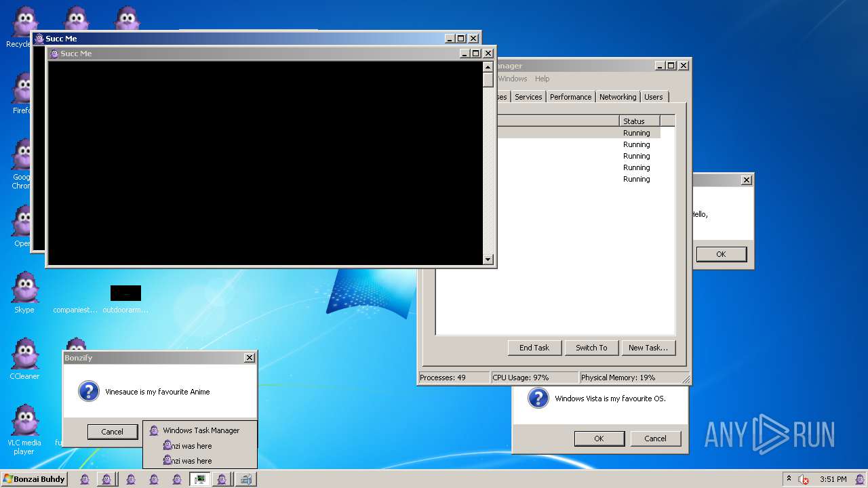Switch to the Services tab
The width and height of the screenshot is (868, 488).
[x=528, y=97]
